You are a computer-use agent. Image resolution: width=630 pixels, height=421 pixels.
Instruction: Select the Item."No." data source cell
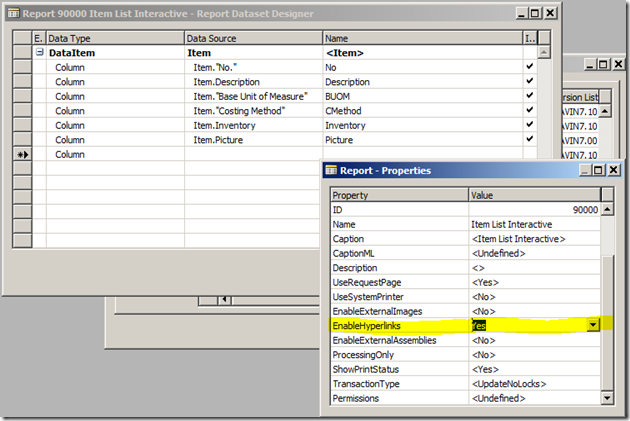(254, 67)
